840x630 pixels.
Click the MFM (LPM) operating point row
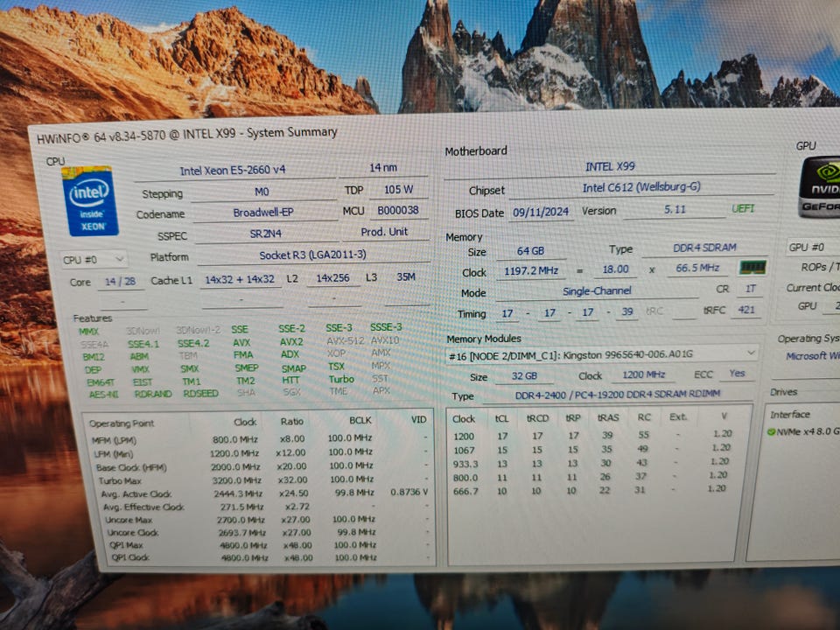click(261, 439)
